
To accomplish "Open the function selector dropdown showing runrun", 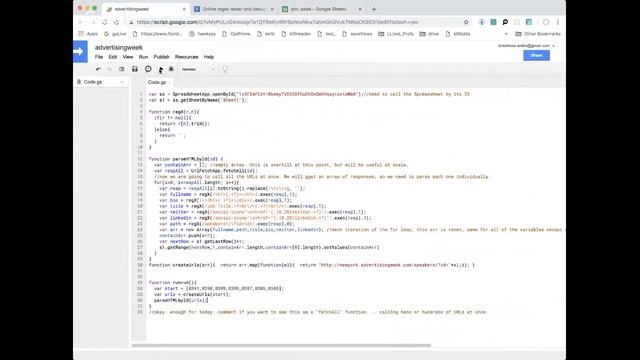I will tap(198, 69).
